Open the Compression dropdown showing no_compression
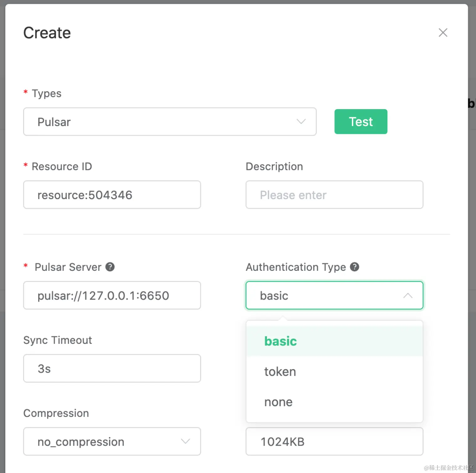Viewport: 476px width, 473px height. click(x=112, y=441)
